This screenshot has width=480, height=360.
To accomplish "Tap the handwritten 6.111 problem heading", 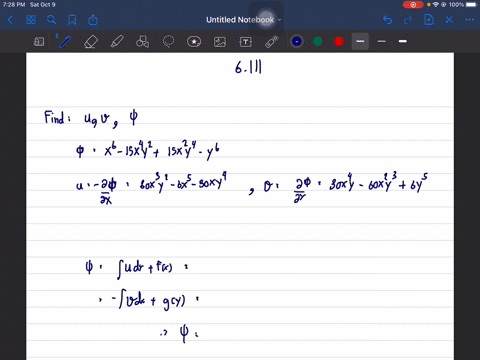I will tap(248, 67).
